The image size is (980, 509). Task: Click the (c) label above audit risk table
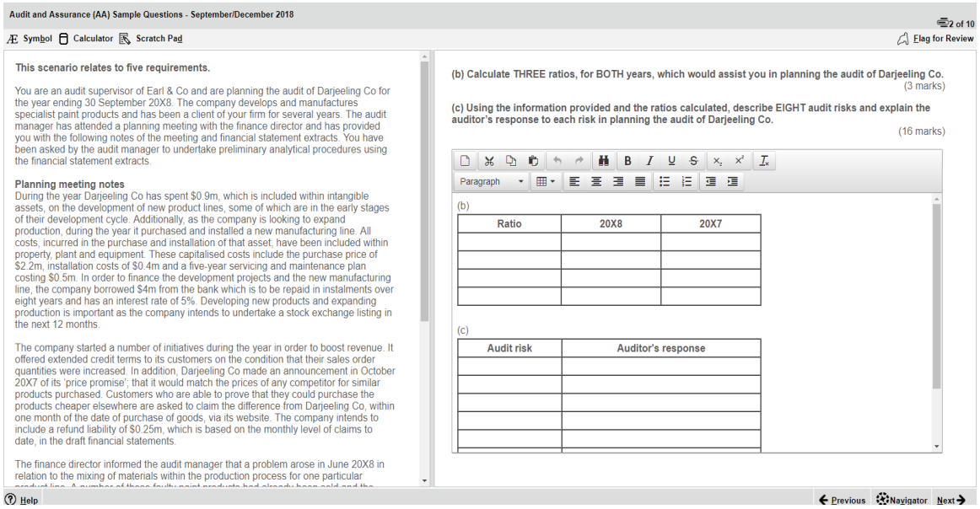coord(462,330)
